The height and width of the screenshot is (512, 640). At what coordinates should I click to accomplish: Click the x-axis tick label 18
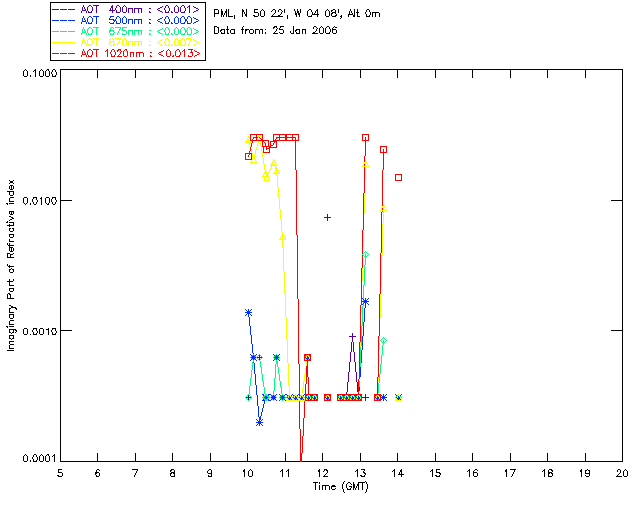547,473
